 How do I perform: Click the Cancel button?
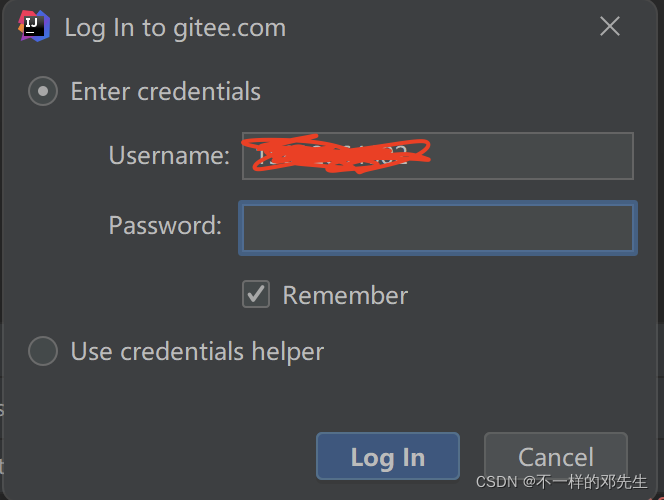click(556, 456)
